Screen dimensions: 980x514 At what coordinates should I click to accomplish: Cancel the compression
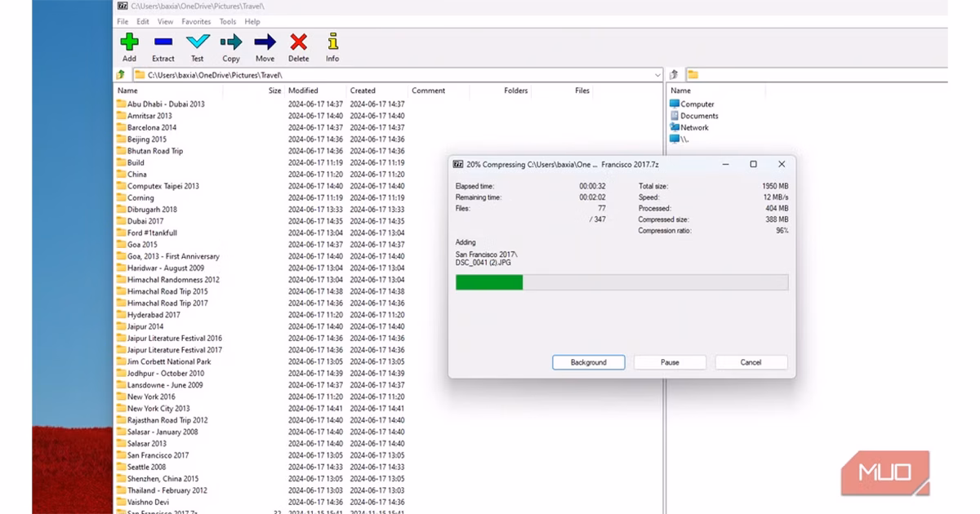pos(751,362)
